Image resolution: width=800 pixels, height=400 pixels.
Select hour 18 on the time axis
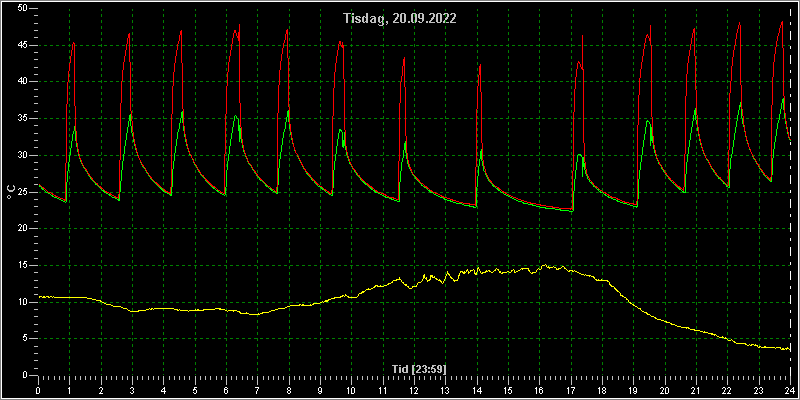[602, 390]
